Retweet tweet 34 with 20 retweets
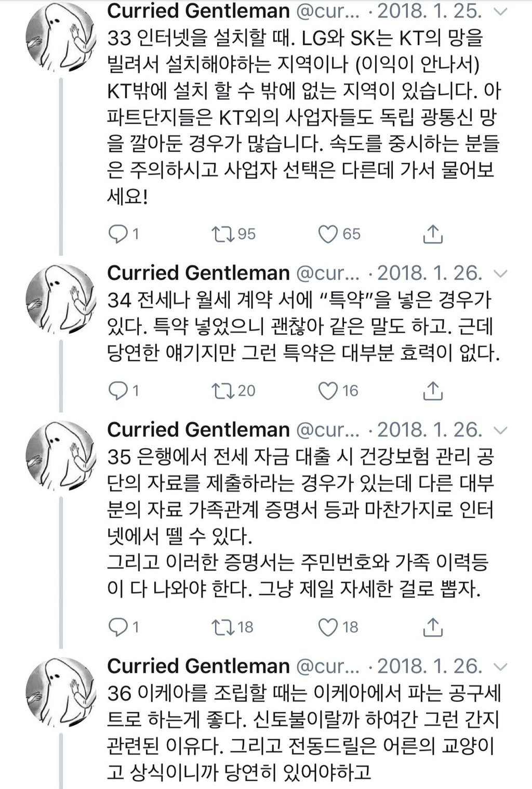Viewport: 532px width, 789px height. tap(223, 391)
